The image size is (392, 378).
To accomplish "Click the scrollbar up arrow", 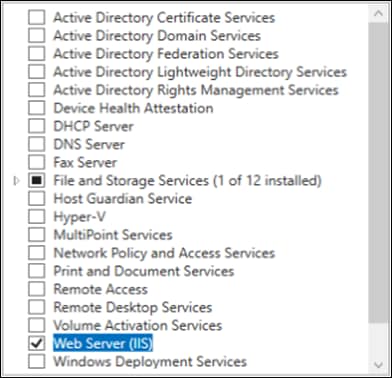I will point(378,14).
